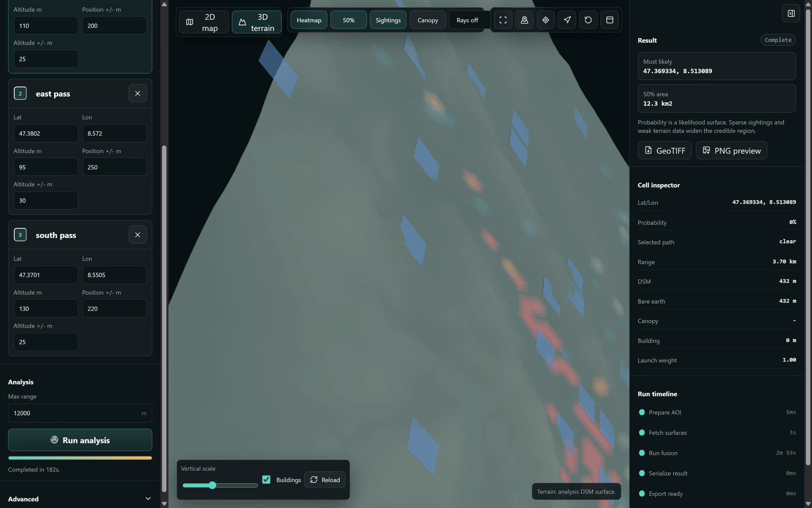Click the left panel scroll up arrow
The height and width of the screenshot is (508, 812).
coord(164,4)
